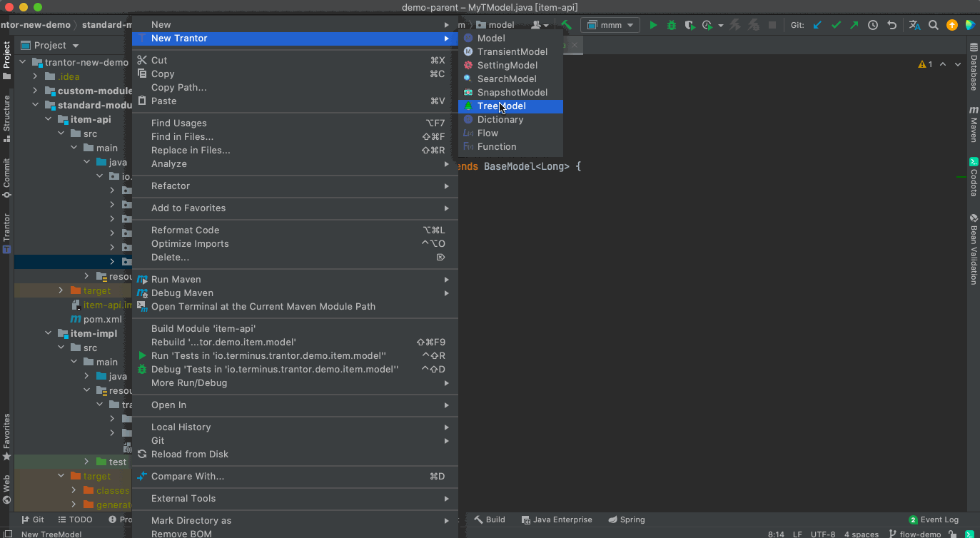This screenshot has height=538, width=980.
Task: Collapse the item-impl module node
Action: tap(49, 333)
